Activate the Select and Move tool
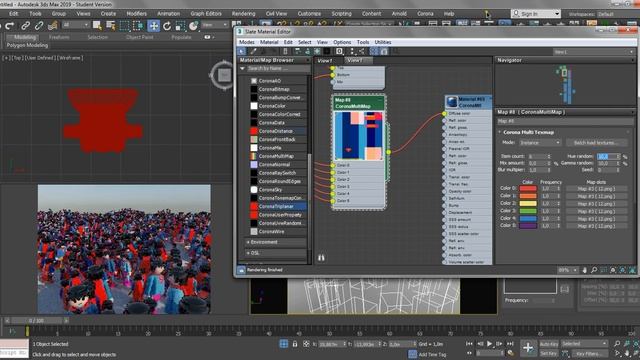Viewport: 640px width, 360px height. (153, 26)
